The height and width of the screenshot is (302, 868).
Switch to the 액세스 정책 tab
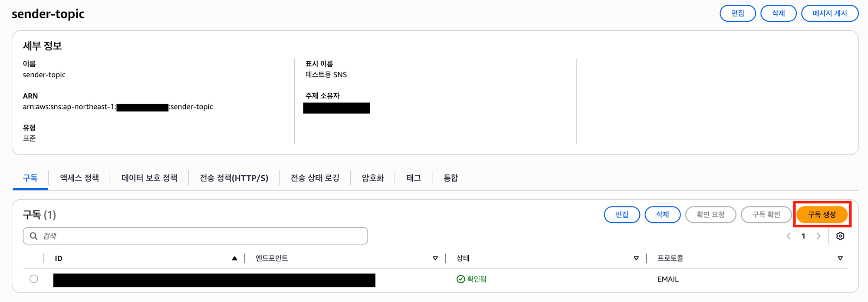click(79, 178)
